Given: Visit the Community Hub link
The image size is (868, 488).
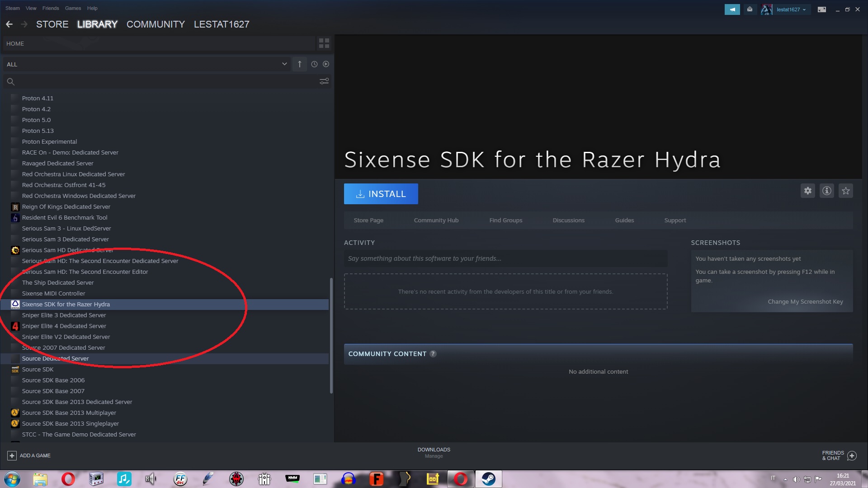Looking at the screenshot, I should [436, 221].
